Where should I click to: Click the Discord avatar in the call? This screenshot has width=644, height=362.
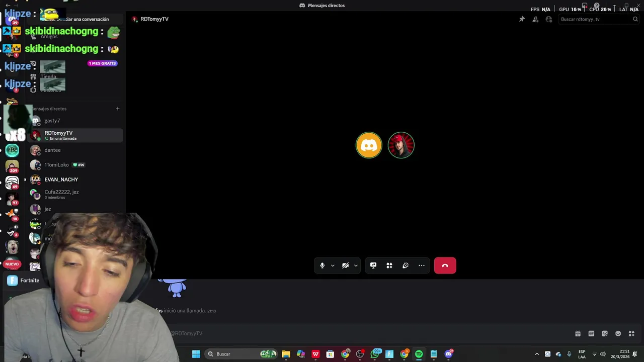click(369, 145)
